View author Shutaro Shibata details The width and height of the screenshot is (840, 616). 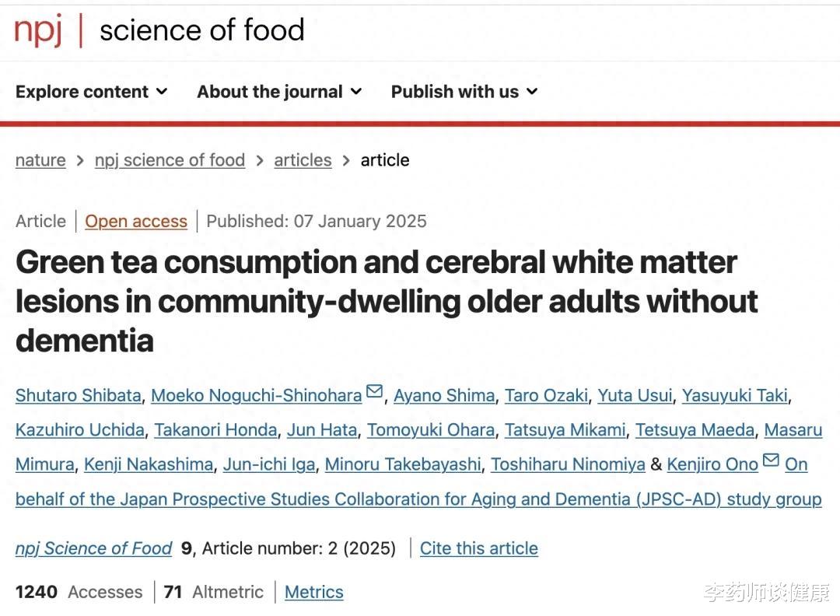pyautogui.click(x=79, y=395)
